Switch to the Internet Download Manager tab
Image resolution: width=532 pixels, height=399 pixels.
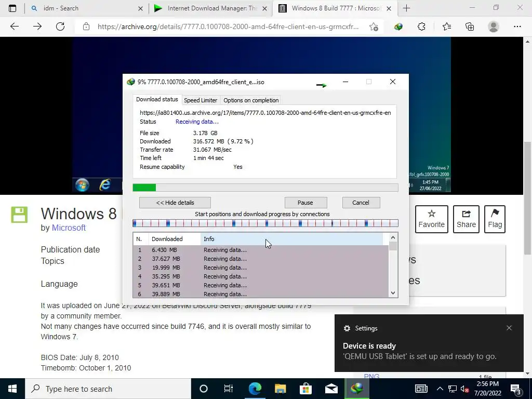[210, 8]
